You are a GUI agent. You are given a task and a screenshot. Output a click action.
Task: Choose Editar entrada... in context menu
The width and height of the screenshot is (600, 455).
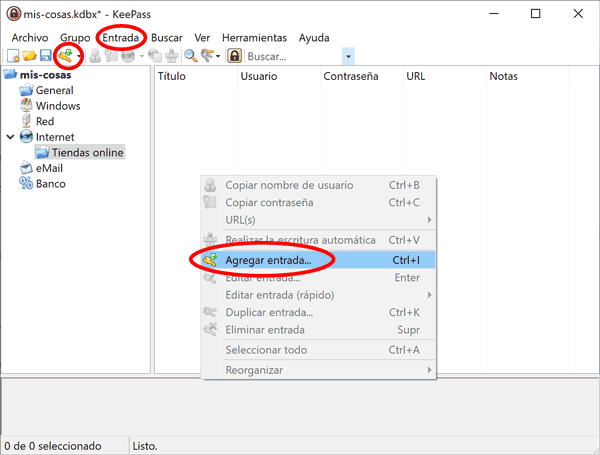(x=319, y=278)
